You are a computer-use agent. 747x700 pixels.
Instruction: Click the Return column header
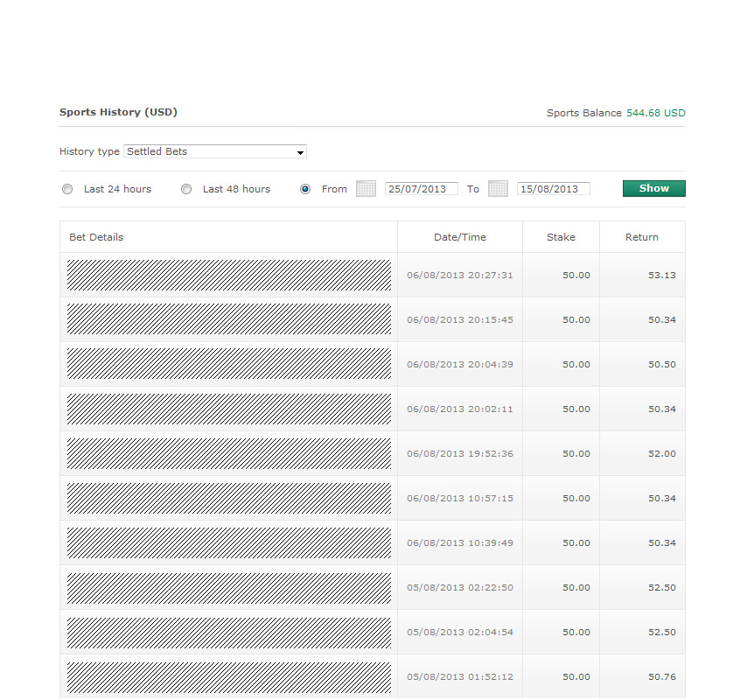pyautogui.click(x=642, y=237)
